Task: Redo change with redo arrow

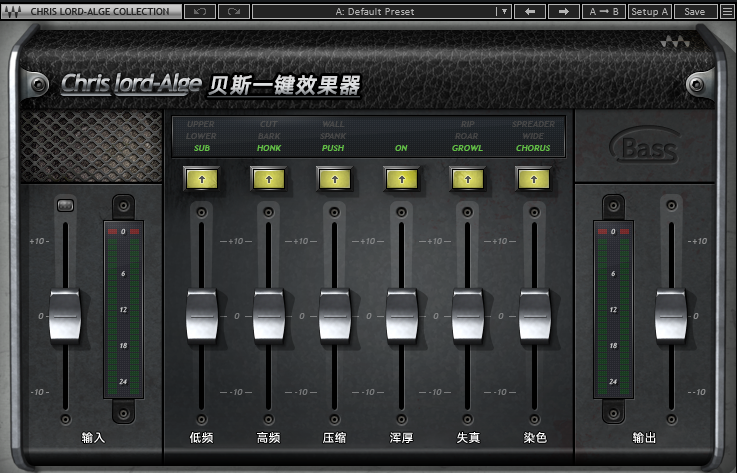Action: pos(234,12)
